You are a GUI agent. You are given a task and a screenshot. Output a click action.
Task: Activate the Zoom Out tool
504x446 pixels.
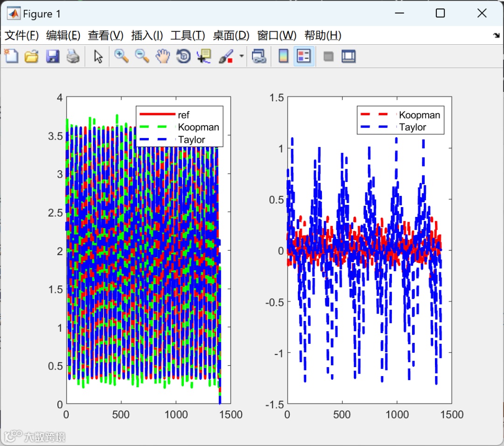[x=142, y=56]
